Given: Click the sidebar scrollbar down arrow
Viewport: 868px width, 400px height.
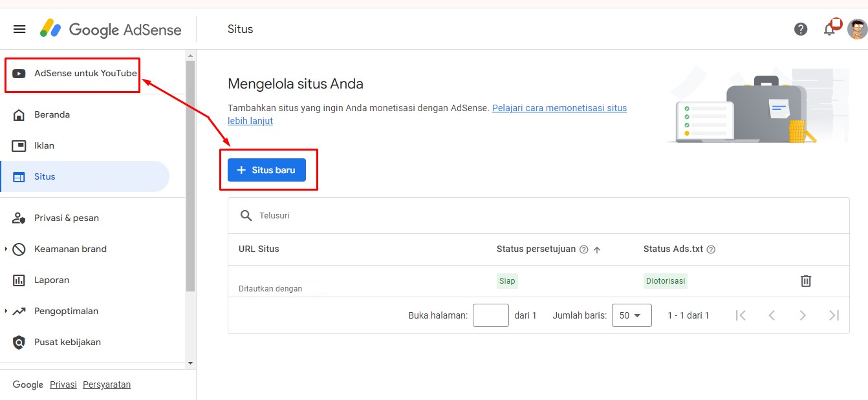Looking at the screenshot, I should 190,363.
